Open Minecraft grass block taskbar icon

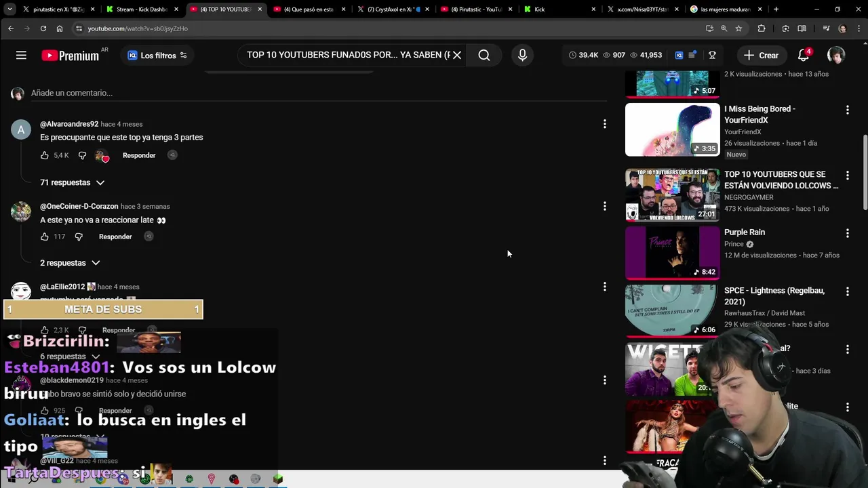[277, 479]
